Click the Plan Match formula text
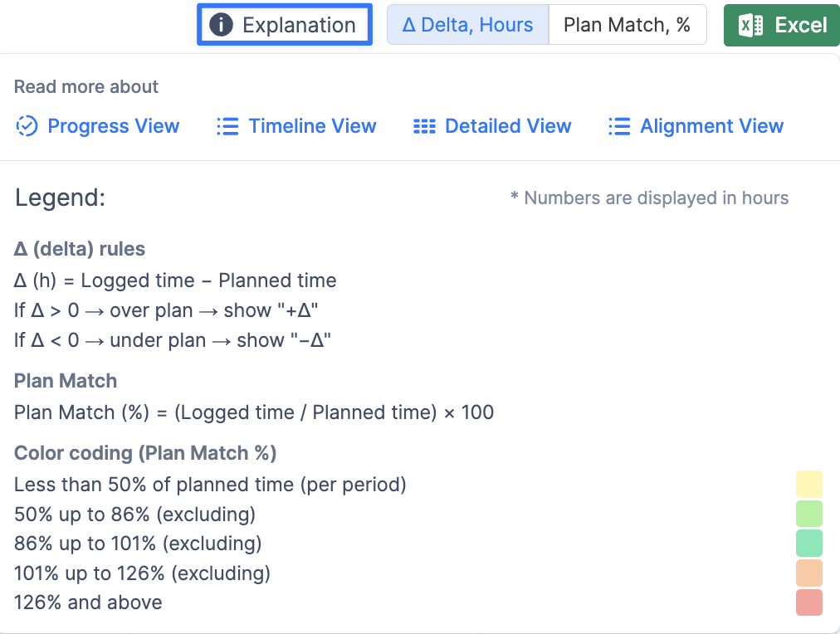 pyautogui.click(x=254, y=412)
